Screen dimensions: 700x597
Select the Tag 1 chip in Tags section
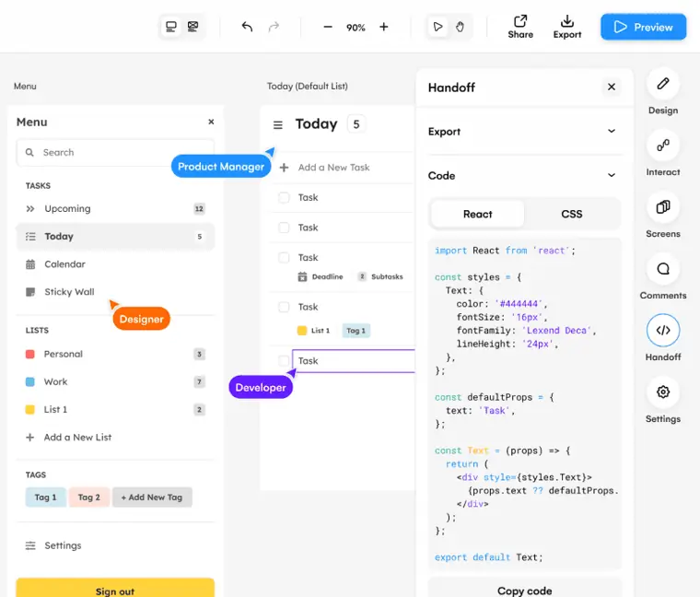[x=45, y=497]
